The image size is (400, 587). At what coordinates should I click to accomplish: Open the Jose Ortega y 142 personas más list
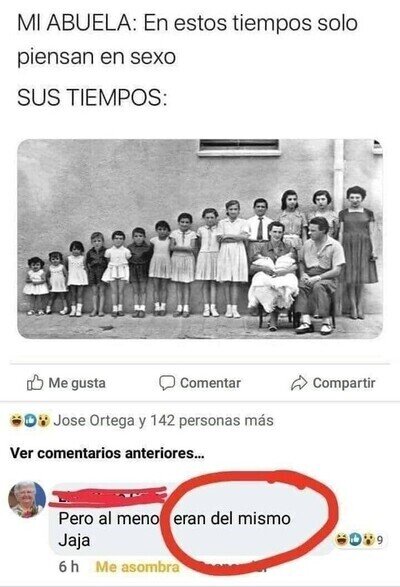tap(163, 420)
